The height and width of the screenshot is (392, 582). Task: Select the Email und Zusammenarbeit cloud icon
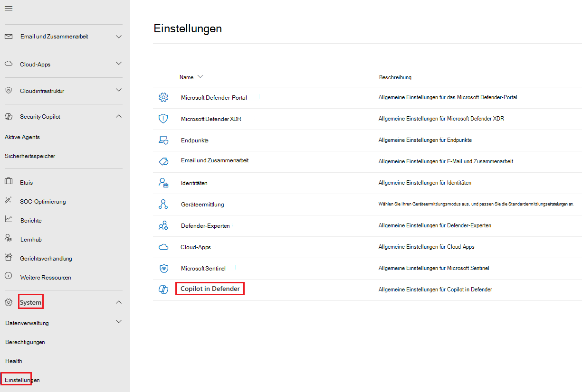pyautogui.click(x=163, y=161)
